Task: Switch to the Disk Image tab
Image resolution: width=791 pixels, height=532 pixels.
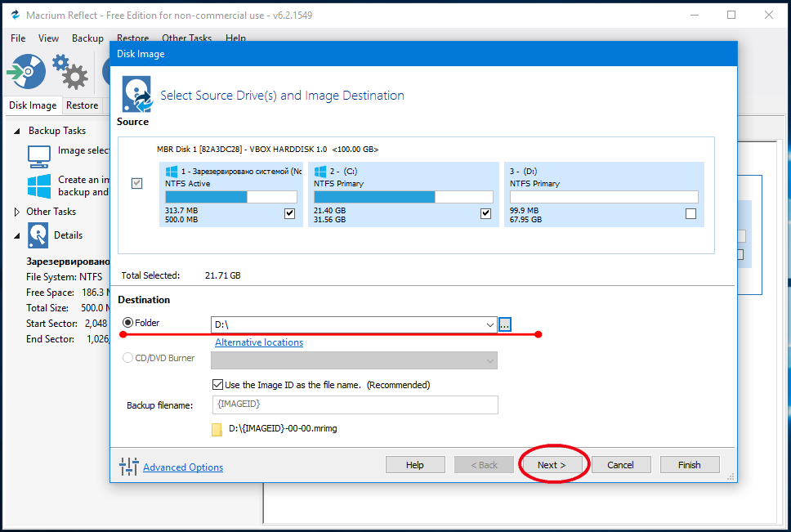Action: click(x=33, y=105)
